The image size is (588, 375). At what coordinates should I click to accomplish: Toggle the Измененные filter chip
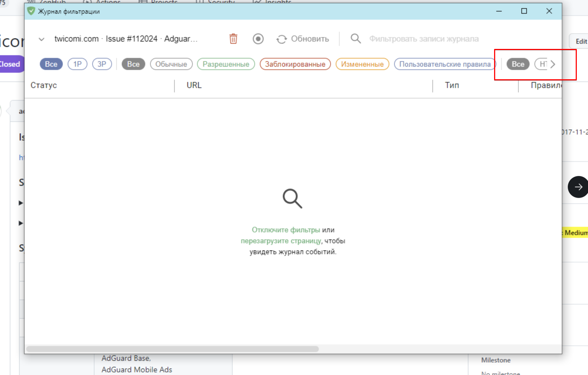(362, 64)
